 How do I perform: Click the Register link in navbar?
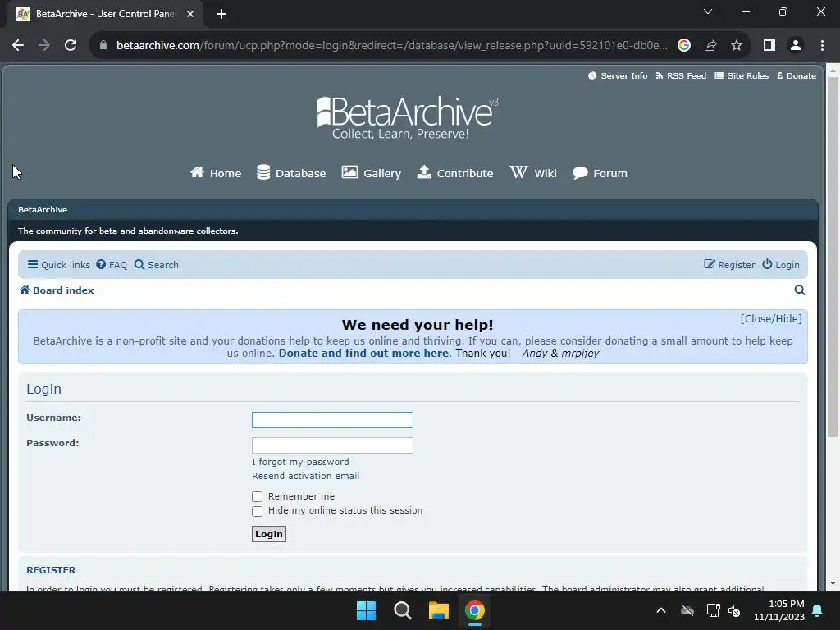(729, 265)
